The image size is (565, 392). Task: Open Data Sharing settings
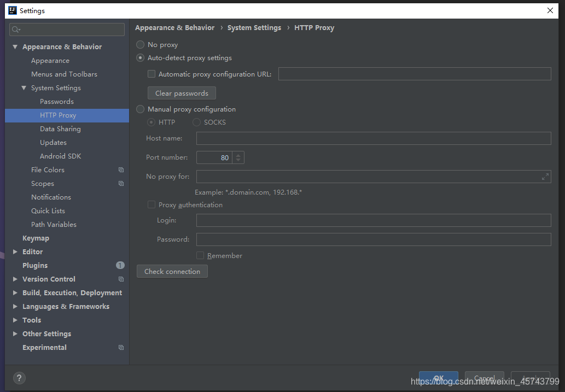(x=60, y=129)
